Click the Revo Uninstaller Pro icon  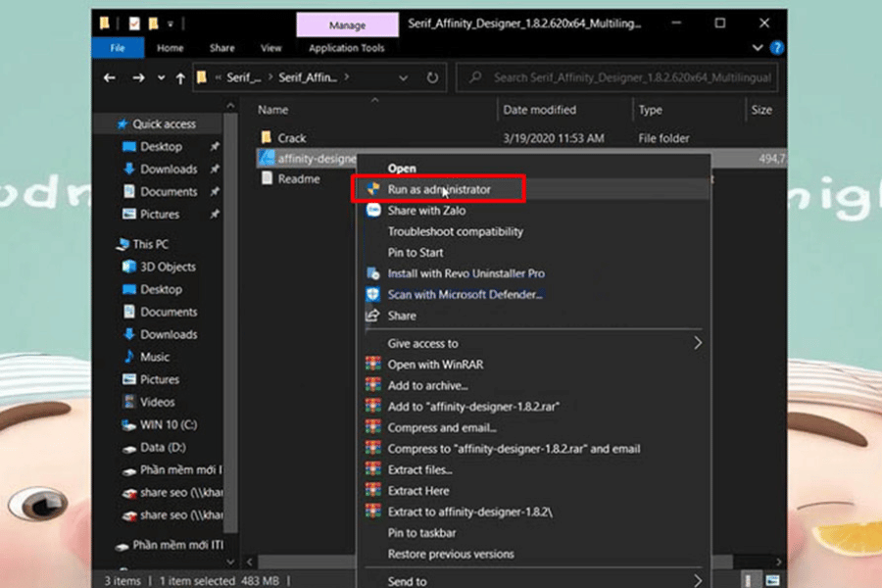pyautogui.click(x=372, y=273)
